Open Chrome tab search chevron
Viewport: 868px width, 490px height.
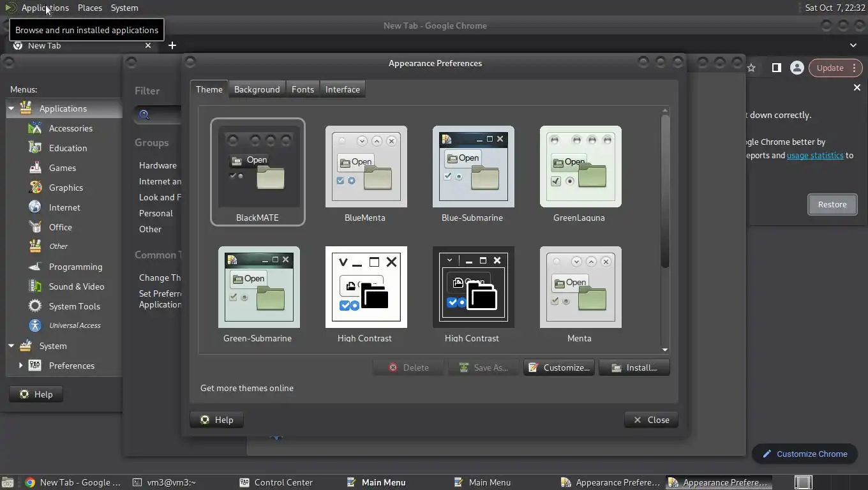tap(853, 45)
